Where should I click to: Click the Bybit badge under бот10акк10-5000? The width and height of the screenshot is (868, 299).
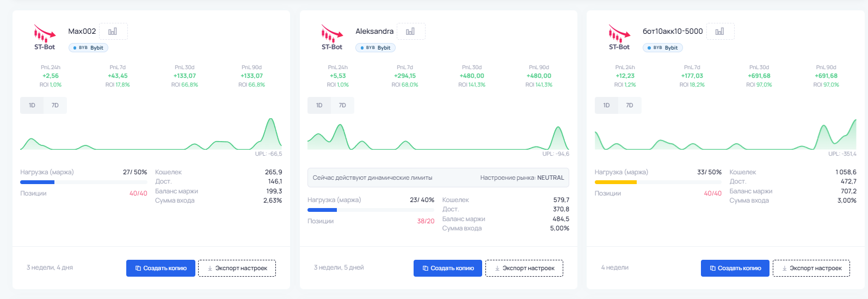pos(663,48)
